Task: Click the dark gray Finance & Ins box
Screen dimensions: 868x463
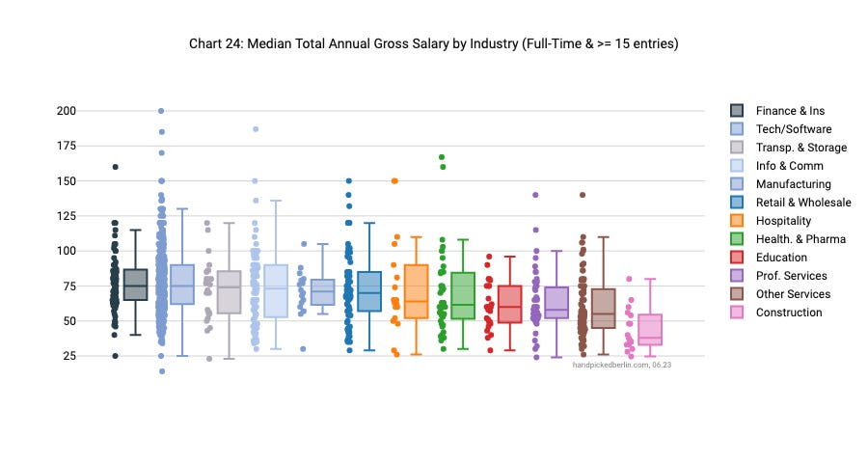Action: tap(135, 285)
